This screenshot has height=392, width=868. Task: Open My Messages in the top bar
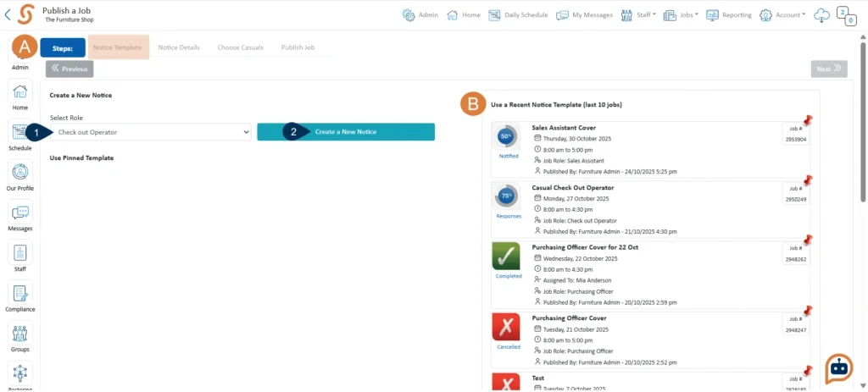585,15
